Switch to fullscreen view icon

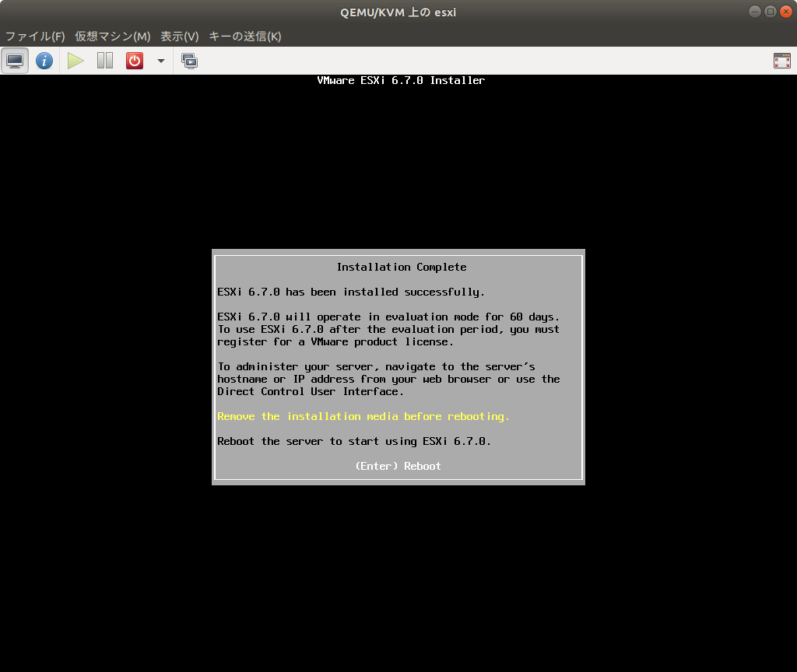pos(781,61)
